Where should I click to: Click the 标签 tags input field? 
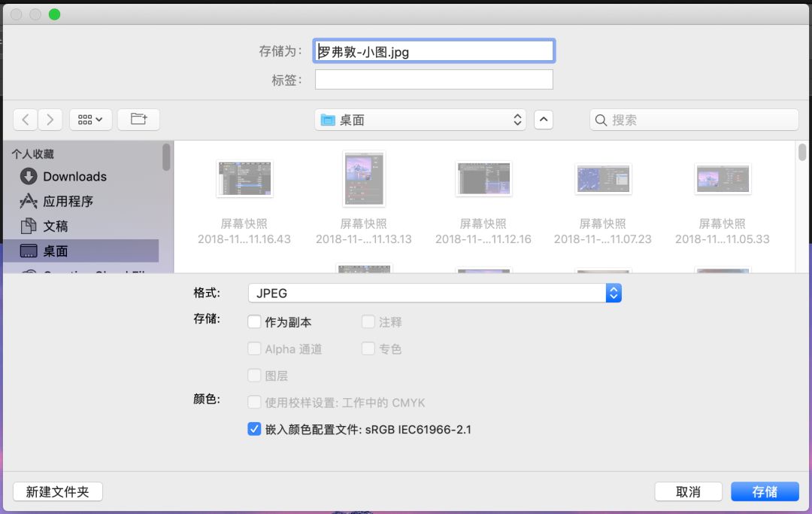(x=434, y=79)
